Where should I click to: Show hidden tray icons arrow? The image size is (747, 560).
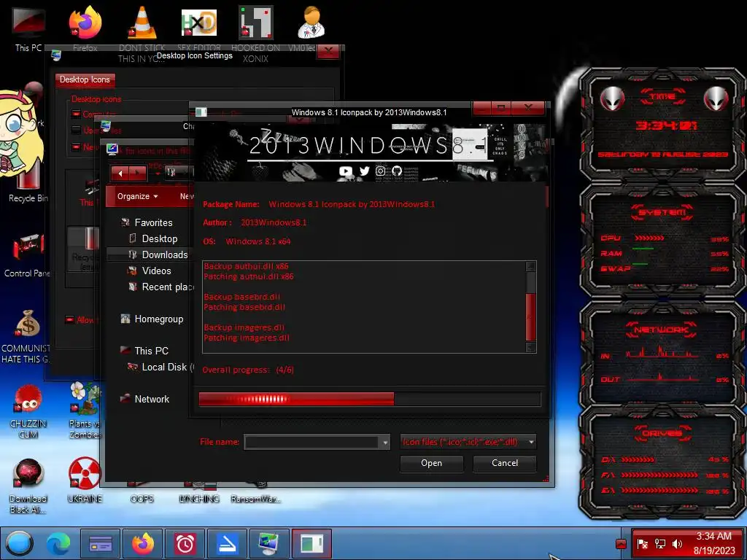click(x=621, y=543)
